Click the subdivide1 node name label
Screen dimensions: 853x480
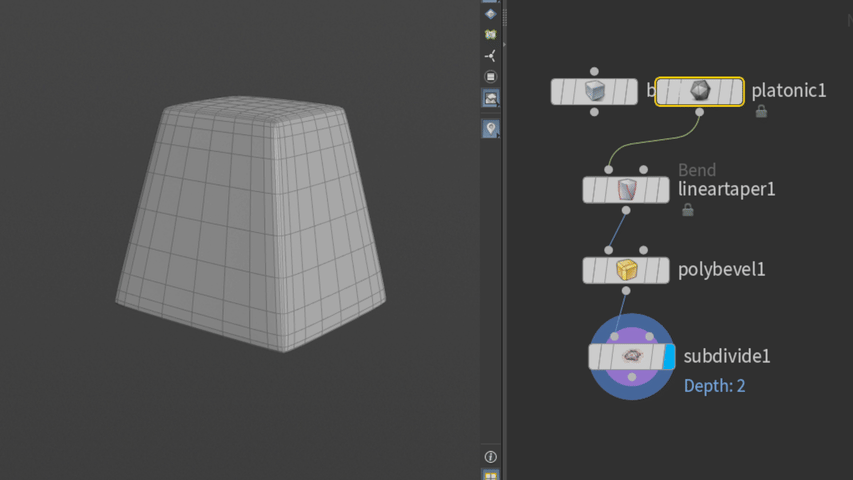(x=727, y=356)
